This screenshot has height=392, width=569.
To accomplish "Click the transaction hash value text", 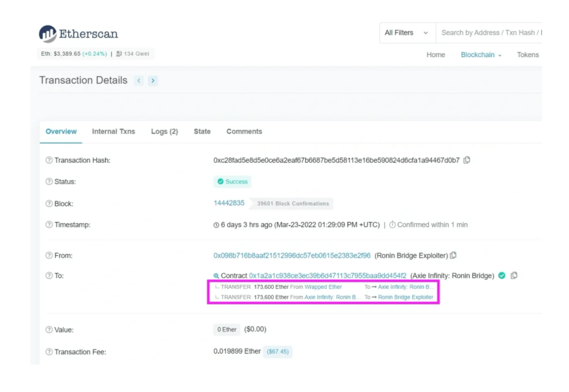I will [x=336, y=160].
